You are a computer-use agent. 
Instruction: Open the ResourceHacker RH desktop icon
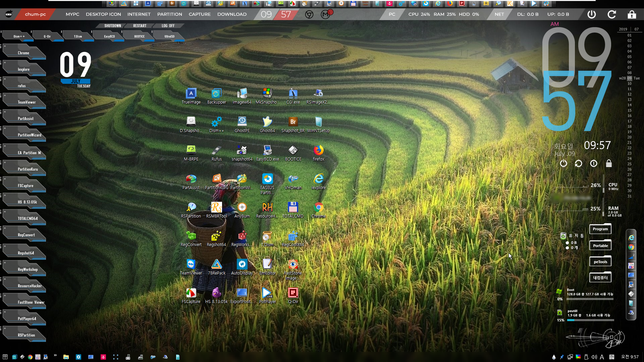[x=267, y=210]
